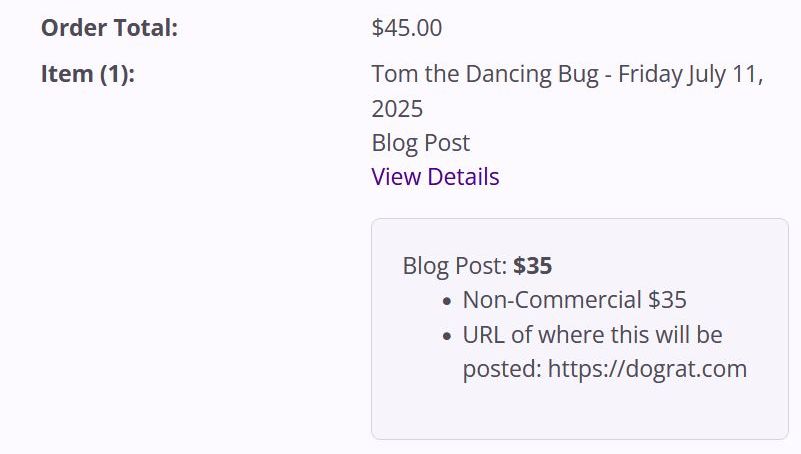
Task: Click the word Friday in item title
Action: (x=650, y=74)
